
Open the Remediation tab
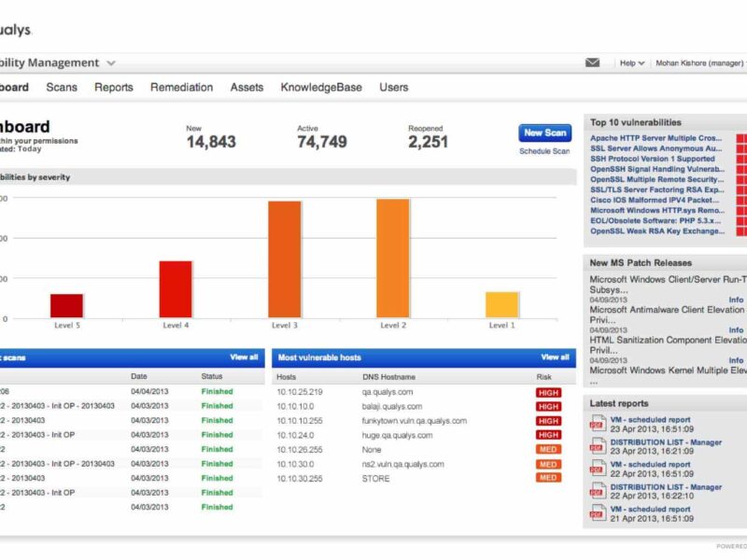[x=181, y=87]
